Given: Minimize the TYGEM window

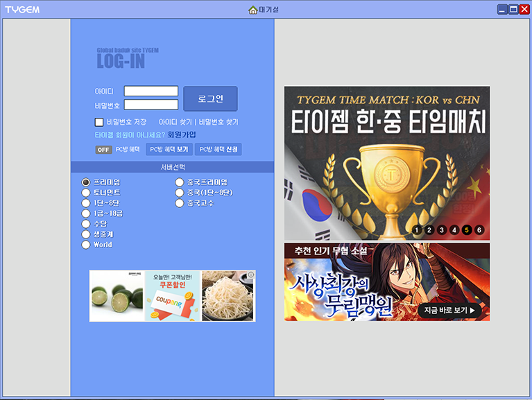Looking at the screenshot, I should tap(502, 10).
